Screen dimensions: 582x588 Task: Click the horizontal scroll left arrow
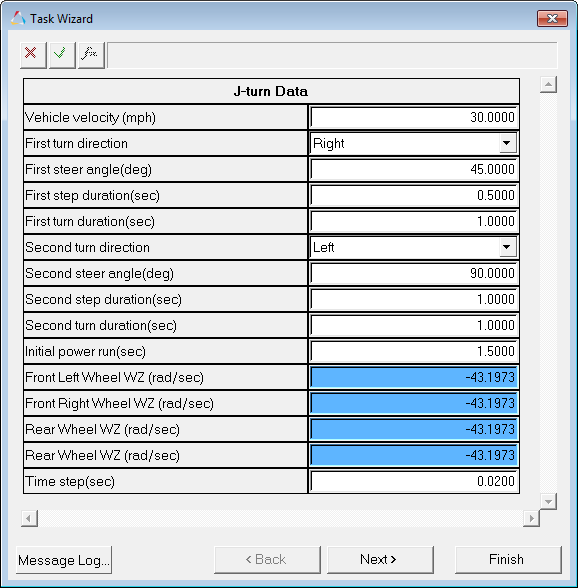[x=29, y=518]
